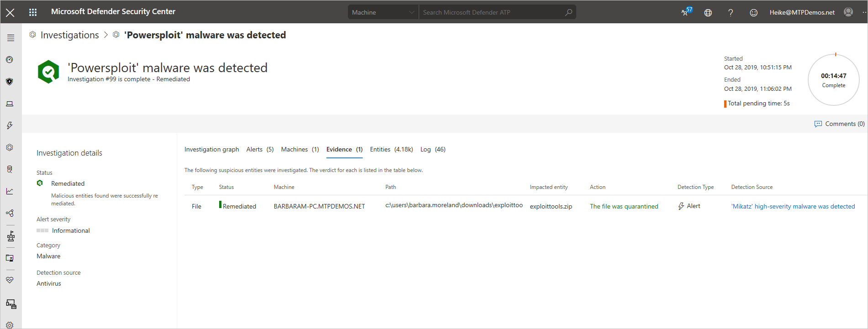Toggle the hamburger navigation menu
This screenshot has width=868, height=329.
tap(11, 38)
